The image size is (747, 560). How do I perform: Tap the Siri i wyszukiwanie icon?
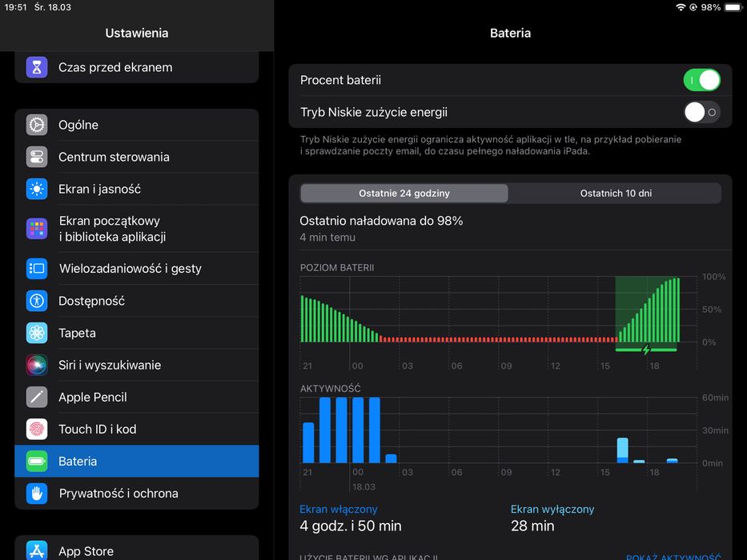37,366
